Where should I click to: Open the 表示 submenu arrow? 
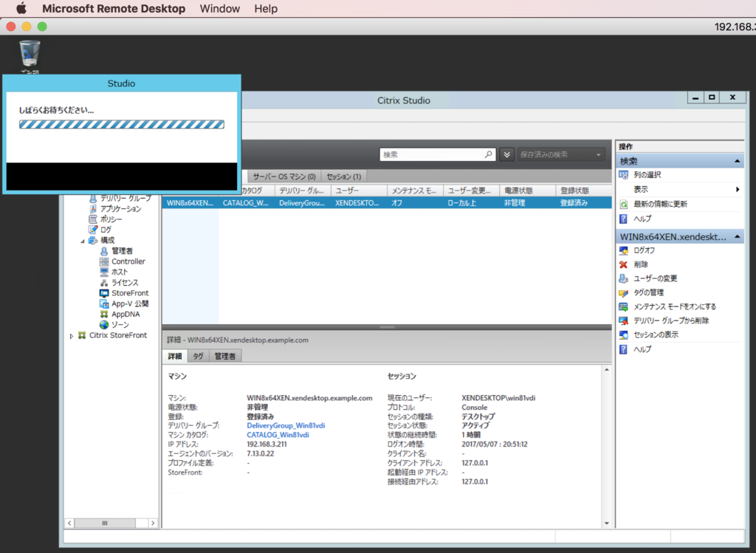tap(738, 190)
